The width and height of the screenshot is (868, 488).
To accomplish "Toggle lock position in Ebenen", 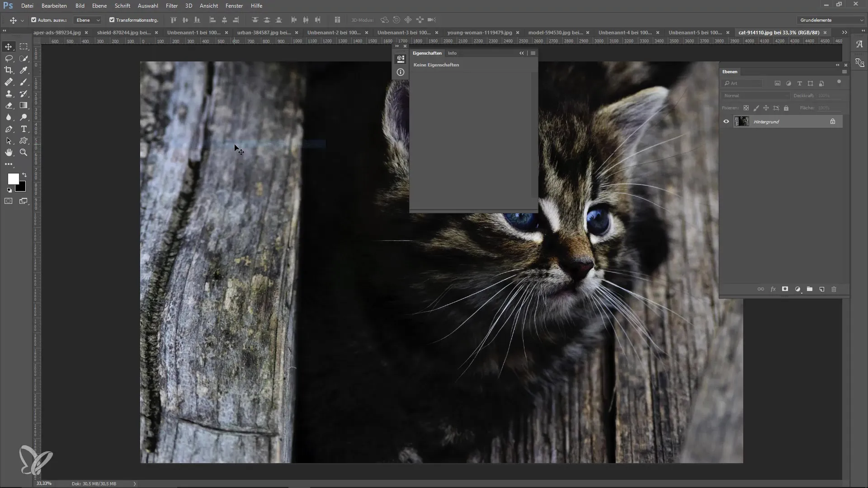I will coord(766,108).
